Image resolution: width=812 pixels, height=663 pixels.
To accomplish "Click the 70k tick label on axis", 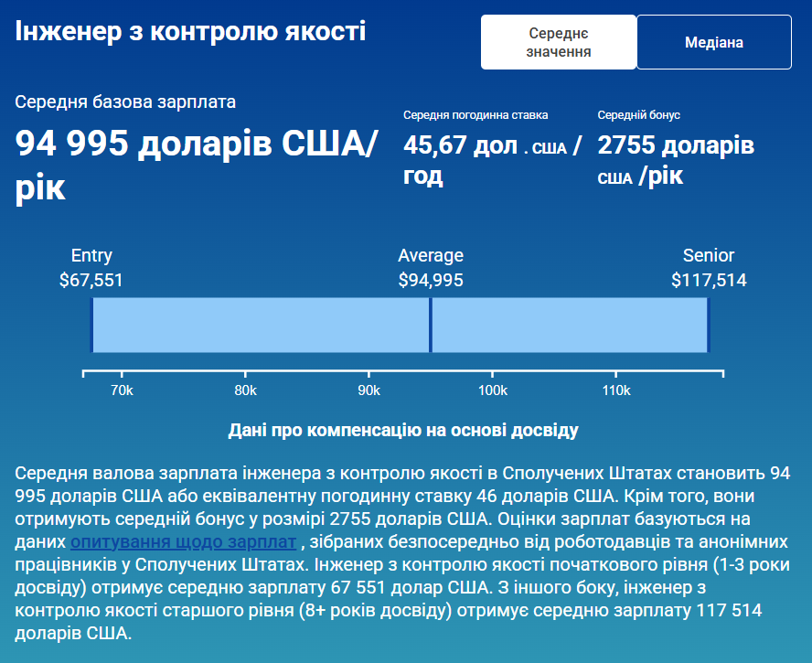I will click(122, 391).
